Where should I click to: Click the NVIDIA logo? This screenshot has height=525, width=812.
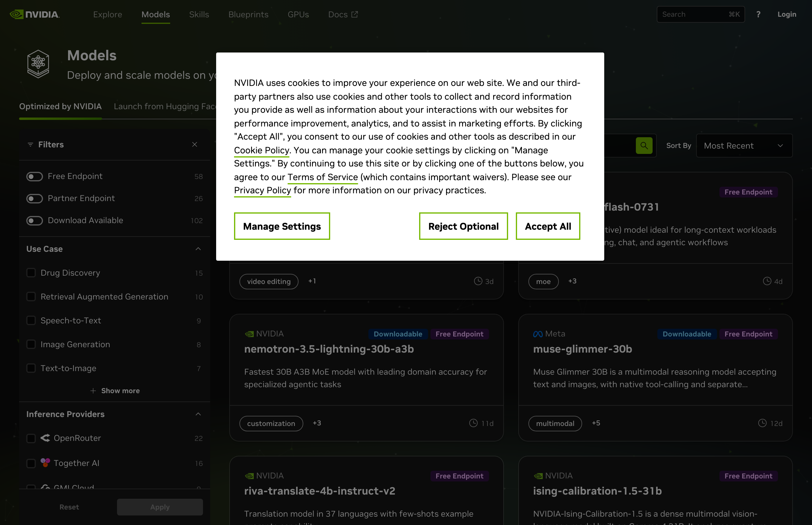pyautogui.click(x=34, y=14)
